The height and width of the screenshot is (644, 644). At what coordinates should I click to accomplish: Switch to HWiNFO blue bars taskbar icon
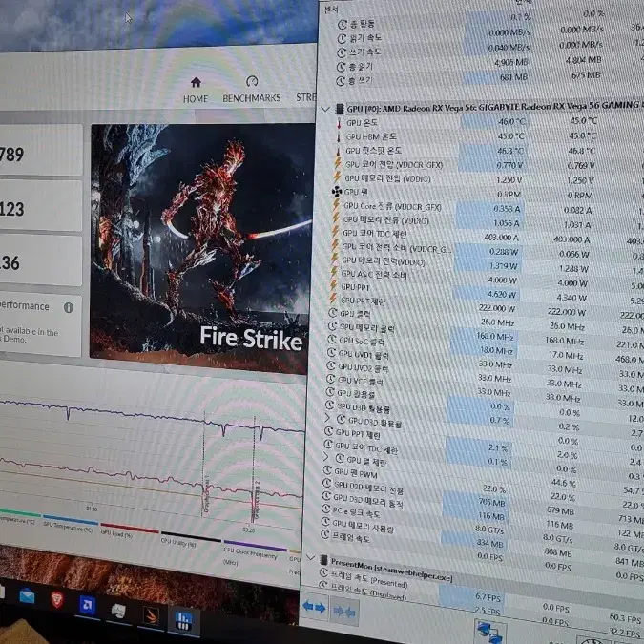183,620
